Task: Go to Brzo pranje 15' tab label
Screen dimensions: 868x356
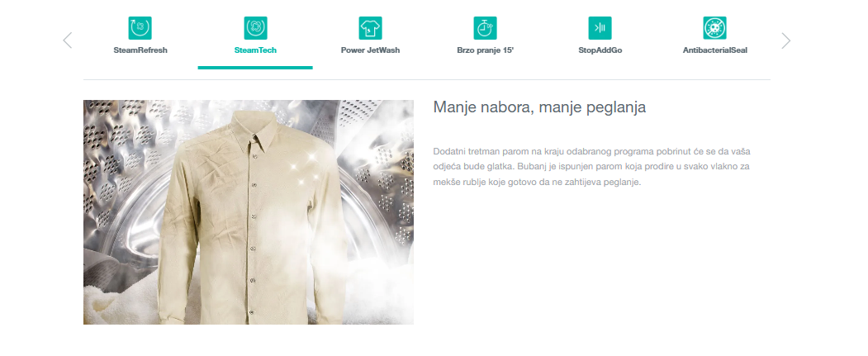Action: point(486,50)
